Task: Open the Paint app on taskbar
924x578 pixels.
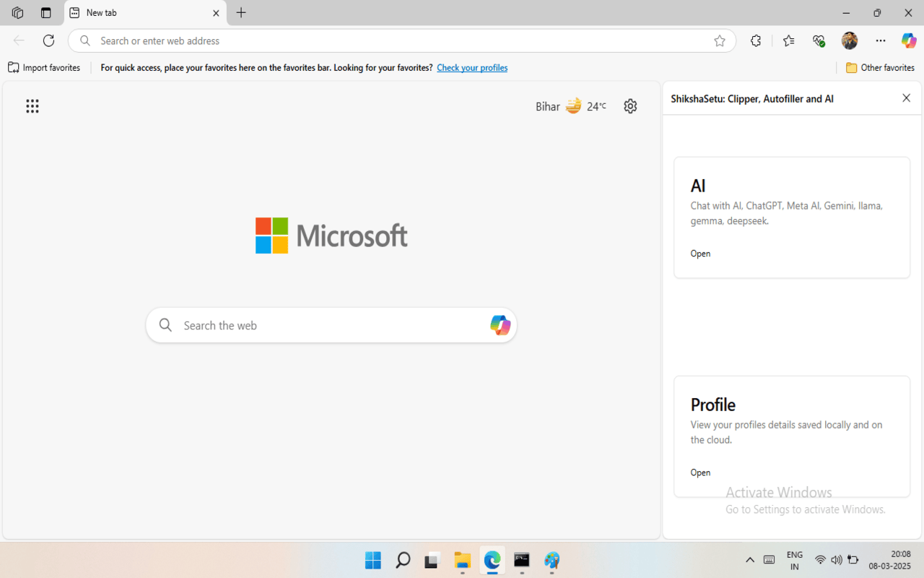Action: coord(552,560)
